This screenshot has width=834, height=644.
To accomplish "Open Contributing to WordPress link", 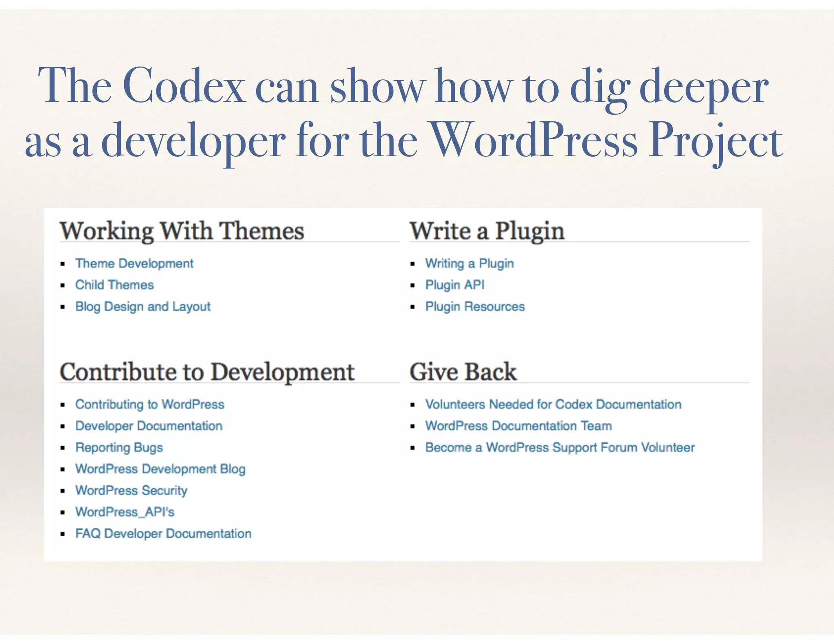I will pos(150,404).
